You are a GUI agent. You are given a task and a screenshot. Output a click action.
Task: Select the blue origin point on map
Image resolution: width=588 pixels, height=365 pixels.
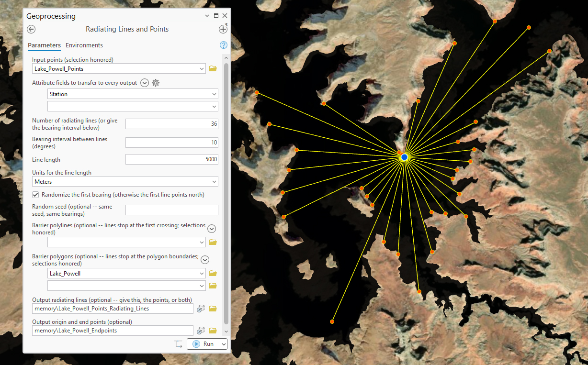404,157
